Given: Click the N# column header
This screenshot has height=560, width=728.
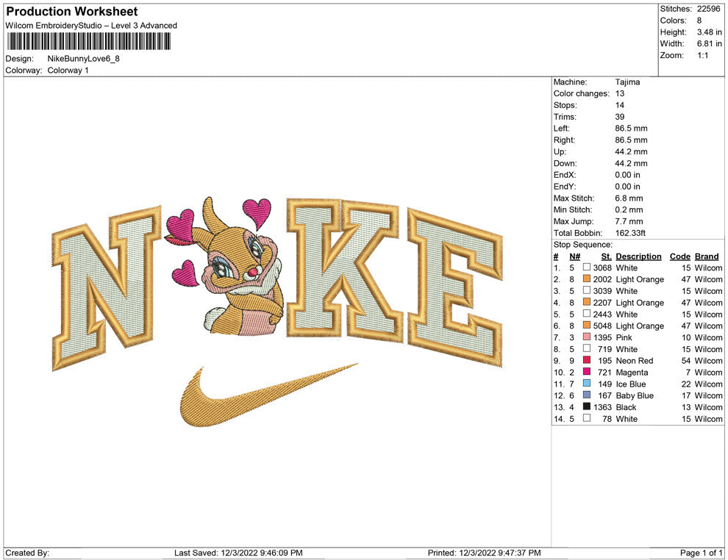Looking at the screenshot, I should (575, 256).
